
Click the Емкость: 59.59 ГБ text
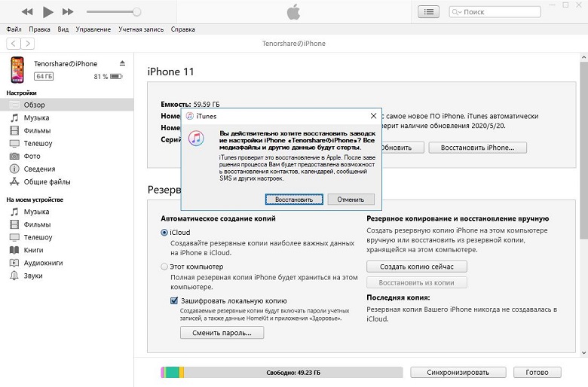point(190,104)
